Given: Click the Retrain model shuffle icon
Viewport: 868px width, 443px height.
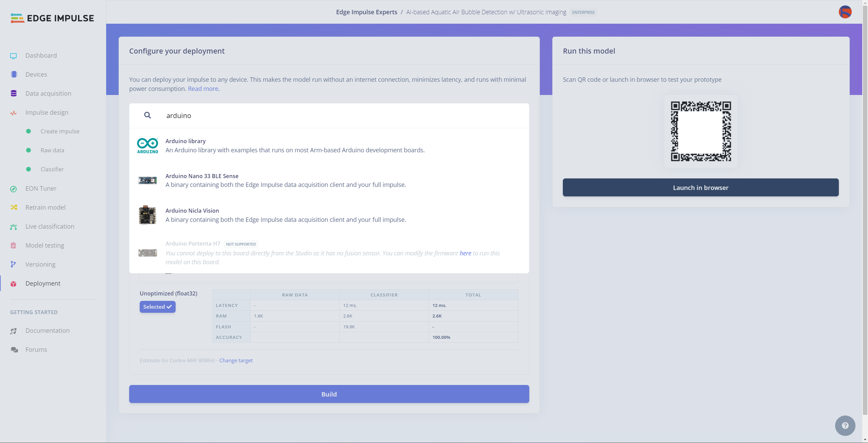Looking at the screenshot, I should [14, 208].
